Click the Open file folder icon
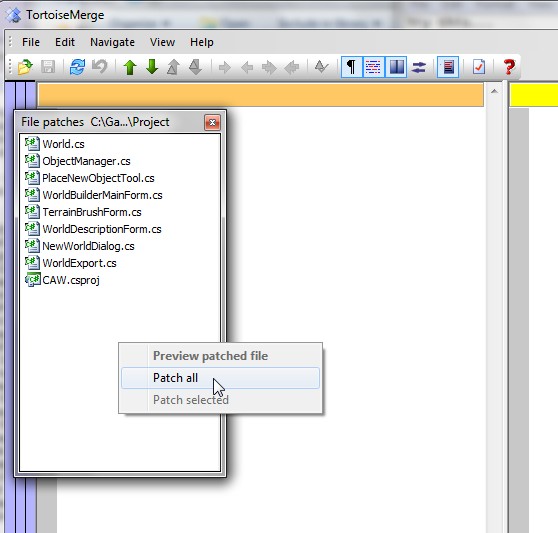The image size is (558, 533). (x=25, y=67)
